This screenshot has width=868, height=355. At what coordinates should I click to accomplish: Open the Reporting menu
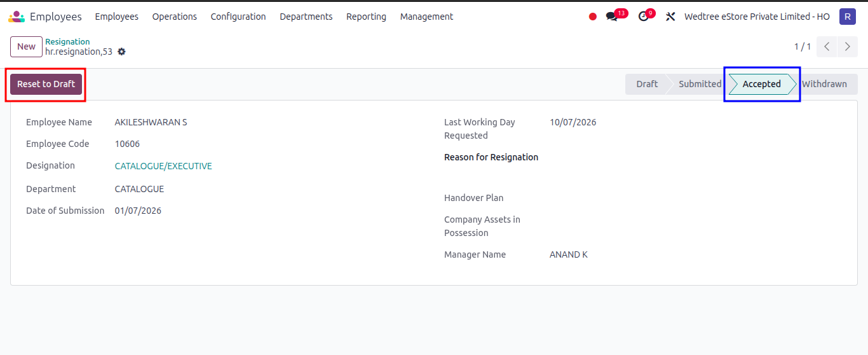(x=366, y=17)
